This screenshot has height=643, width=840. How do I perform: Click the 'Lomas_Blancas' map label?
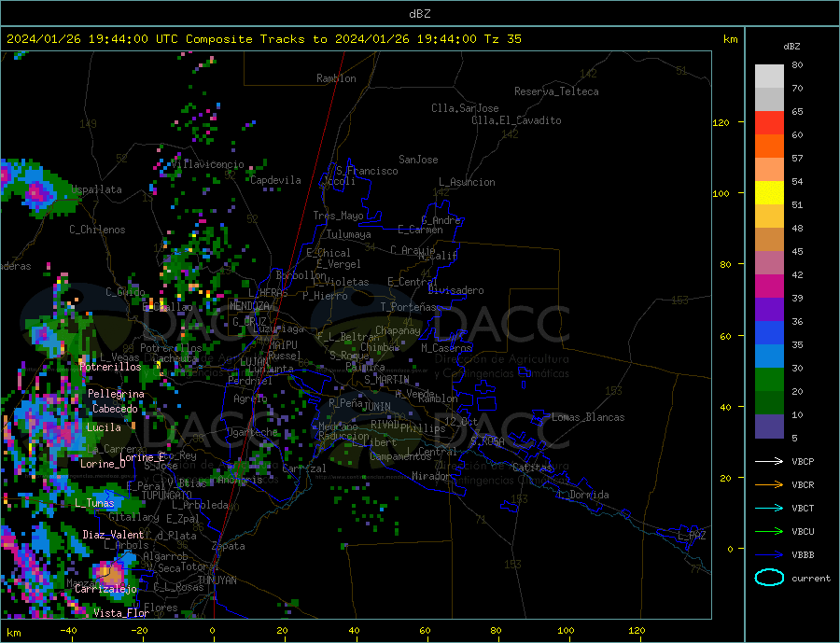point(588,417)
